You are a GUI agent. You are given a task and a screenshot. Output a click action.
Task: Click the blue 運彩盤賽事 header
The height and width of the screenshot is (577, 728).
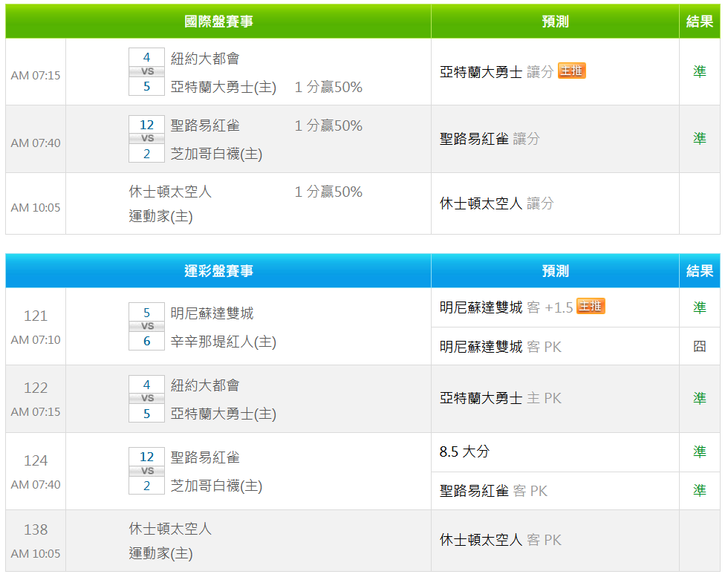(218, 270)
